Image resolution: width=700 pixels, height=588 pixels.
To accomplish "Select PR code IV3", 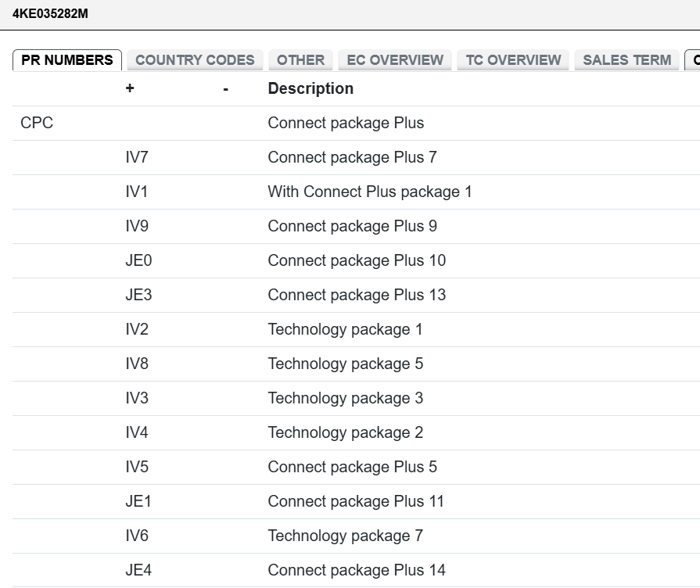I will [137, 398].
